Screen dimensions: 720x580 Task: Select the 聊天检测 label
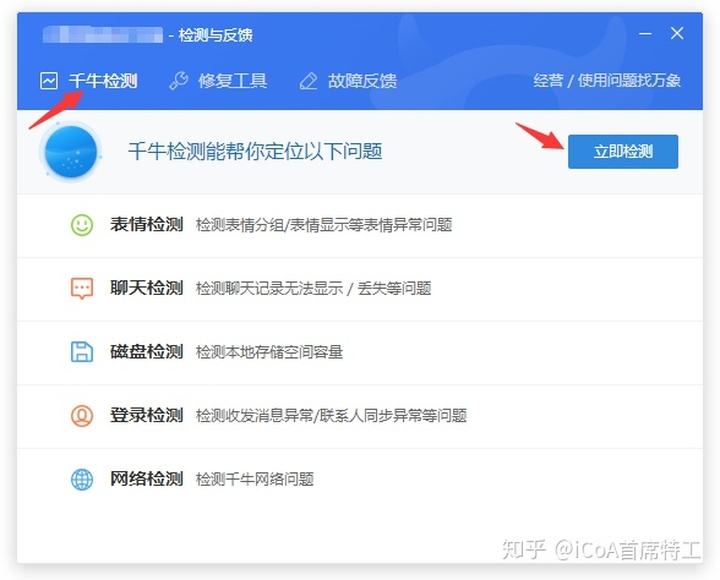click(x=146, y=288)
